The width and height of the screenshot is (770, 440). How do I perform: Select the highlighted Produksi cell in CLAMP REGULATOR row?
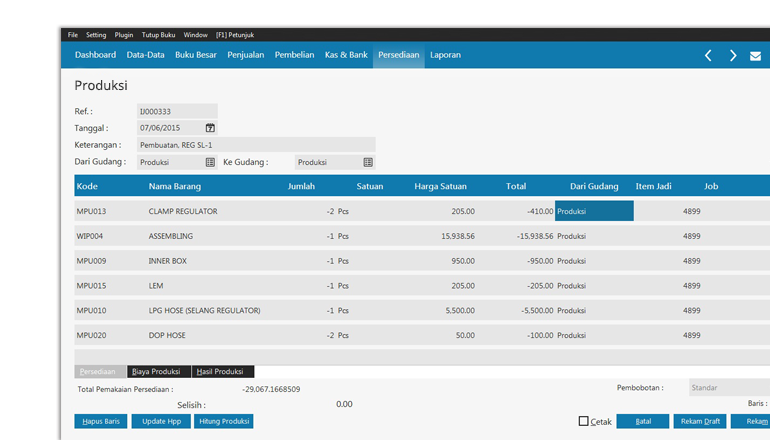[594, 211]
